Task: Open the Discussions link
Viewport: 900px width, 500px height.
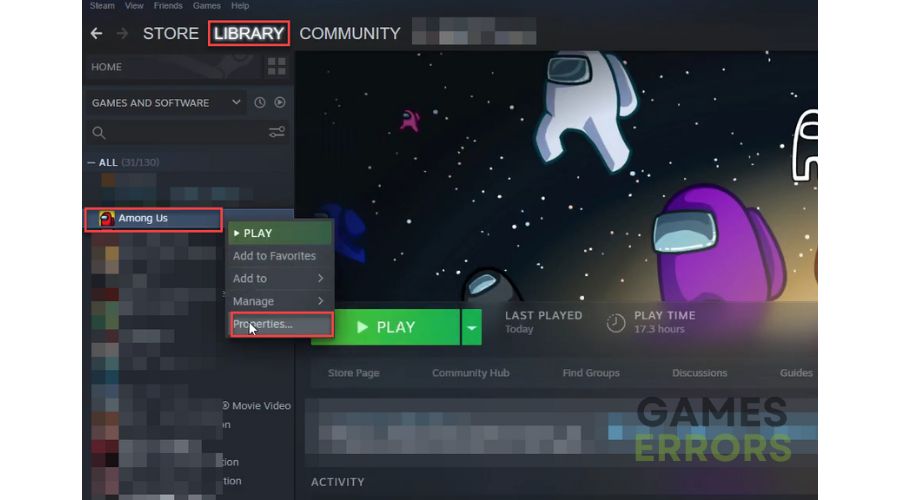Action: [x=700, y=373]
